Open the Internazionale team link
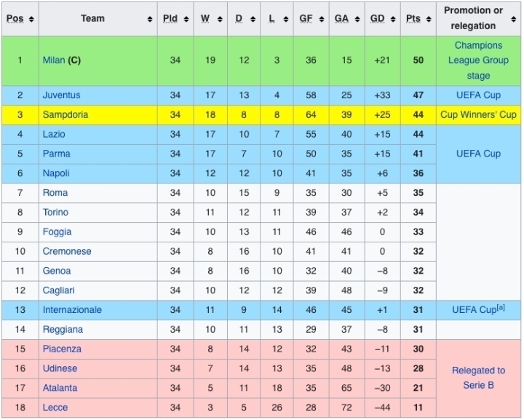This screenshot has height=420, width=524. tap(72, 310)
